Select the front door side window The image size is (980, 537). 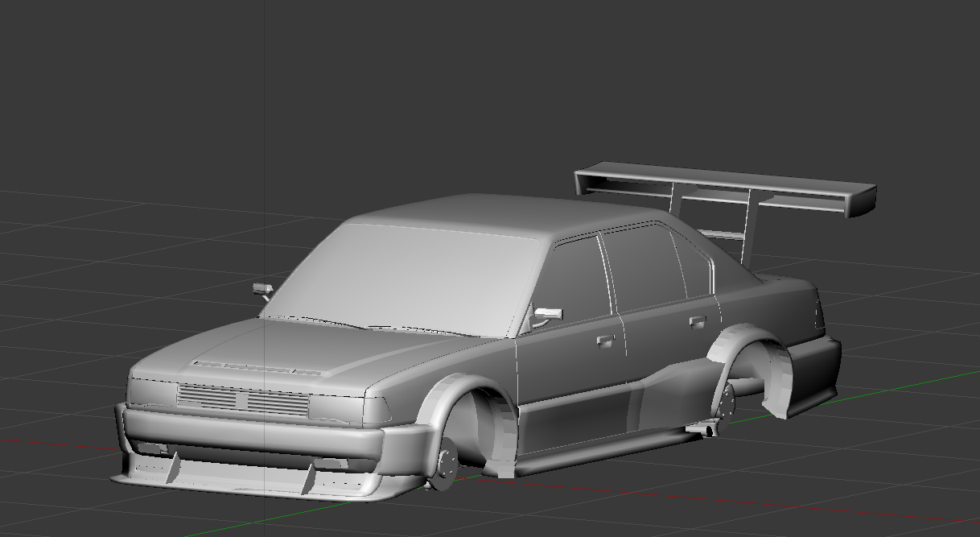[574, 283]
